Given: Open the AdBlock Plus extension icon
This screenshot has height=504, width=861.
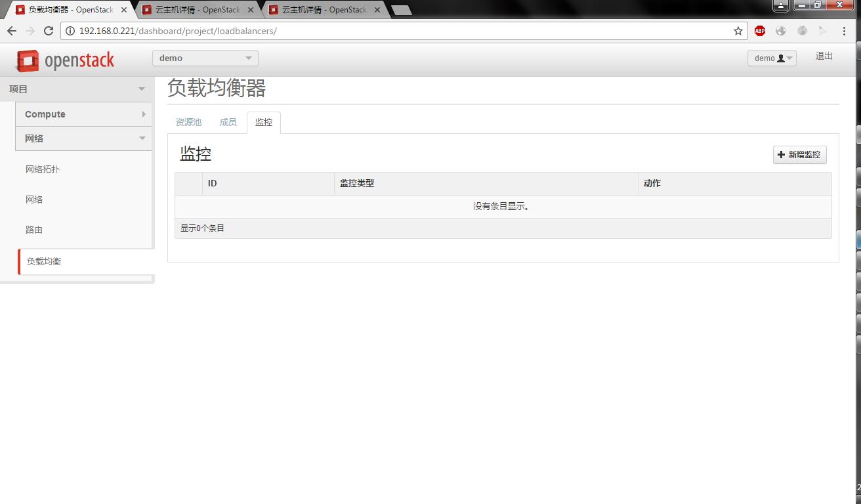Looking at the screenshot, I should pyautogui.click(x=760, y=31).
